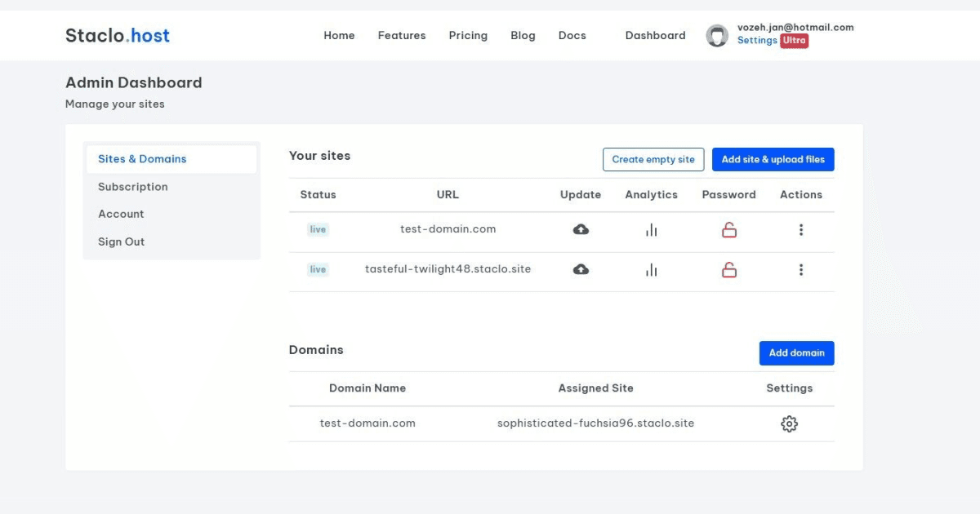Click upload cloud icon for test-domain.com

[581, 230]
